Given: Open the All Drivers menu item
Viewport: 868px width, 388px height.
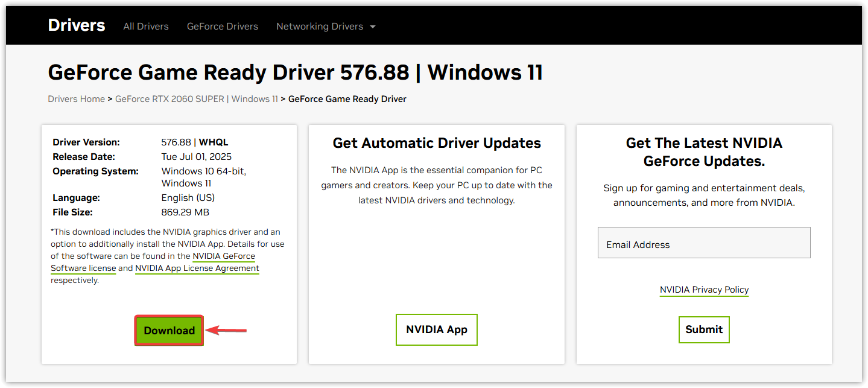Looking at the screenshot, I should (146, 27).
